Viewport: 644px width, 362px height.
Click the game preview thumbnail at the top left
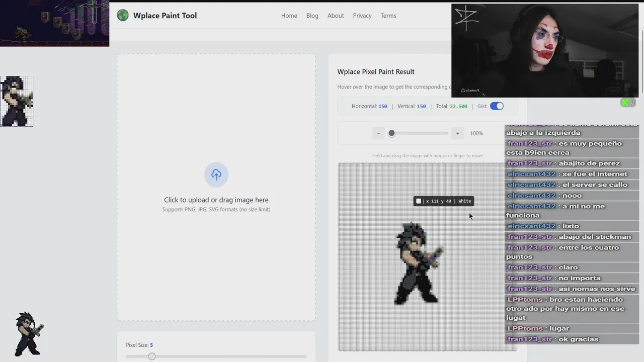tap(54, 23)
